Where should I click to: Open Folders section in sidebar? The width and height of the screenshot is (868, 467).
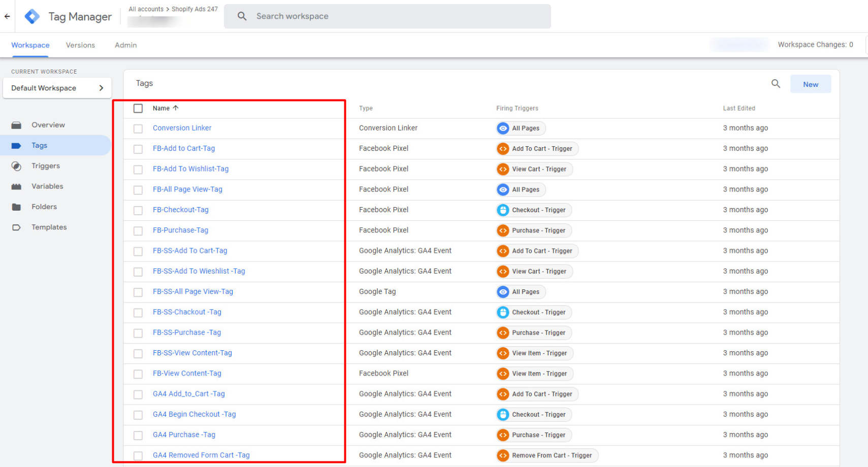click(44, 207)
